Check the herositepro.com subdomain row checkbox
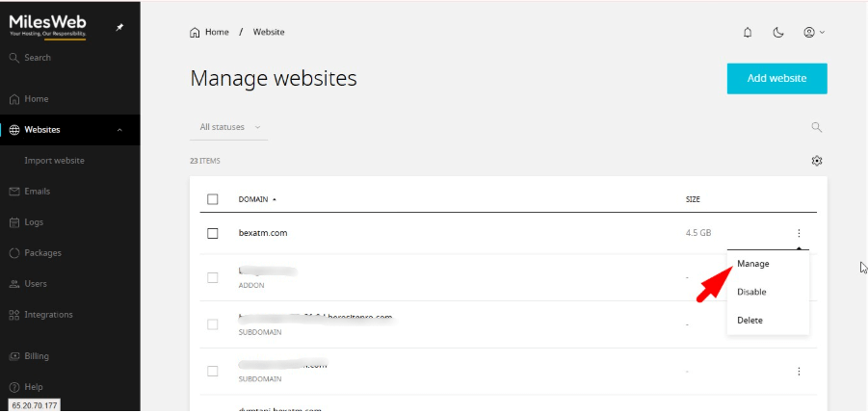Viewport: 868px width, 413px height. pyautogui.click(x=213, y=324)
